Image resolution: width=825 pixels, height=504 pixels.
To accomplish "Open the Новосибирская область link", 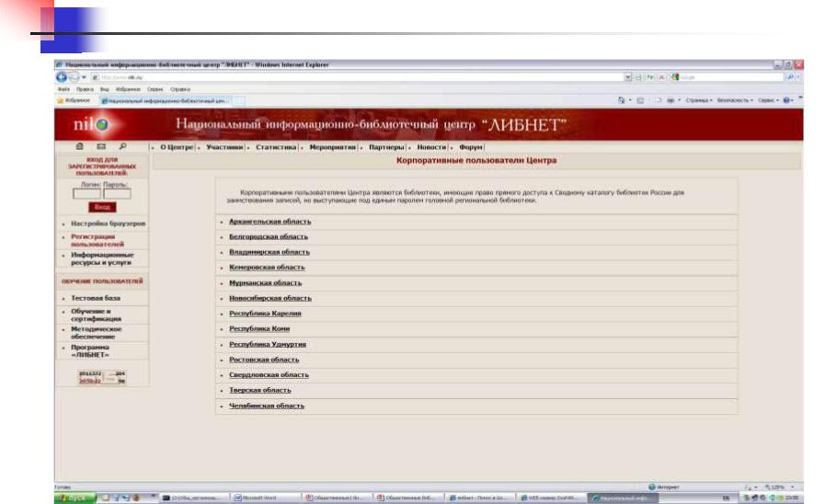I will click(269, 298).
